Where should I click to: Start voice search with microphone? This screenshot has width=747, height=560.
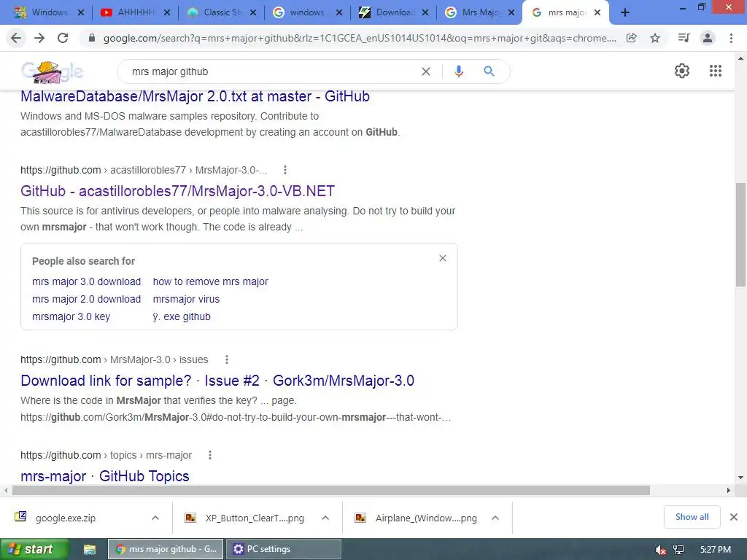pyautogui.click(x=458, y=71)
